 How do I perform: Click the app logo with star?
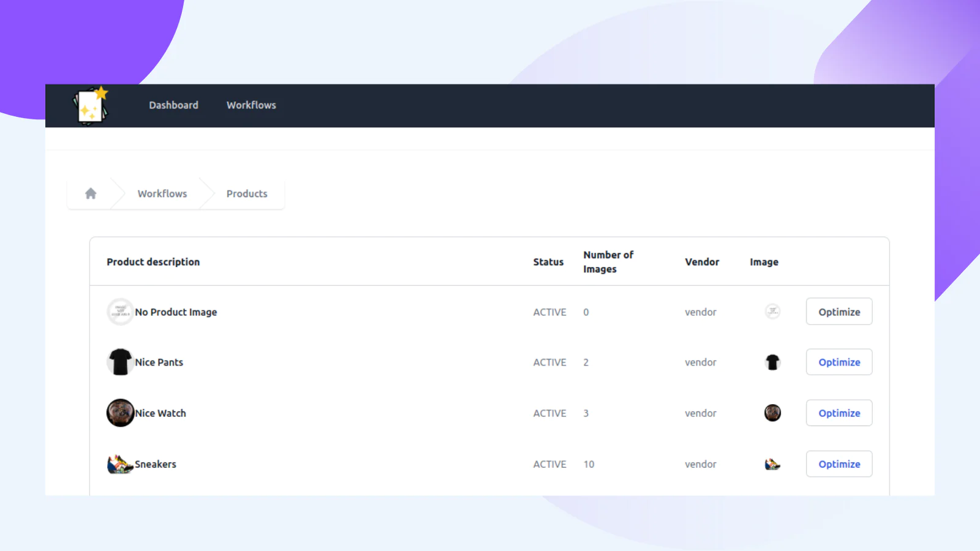pyautogui.click(x=91, y=105)
